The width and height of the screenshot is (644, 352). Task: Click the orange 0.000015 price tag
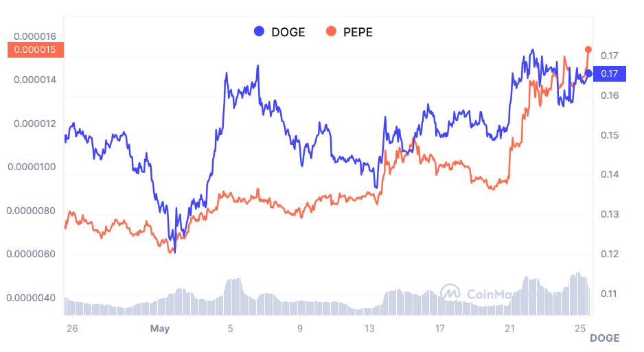pos(35,49)
